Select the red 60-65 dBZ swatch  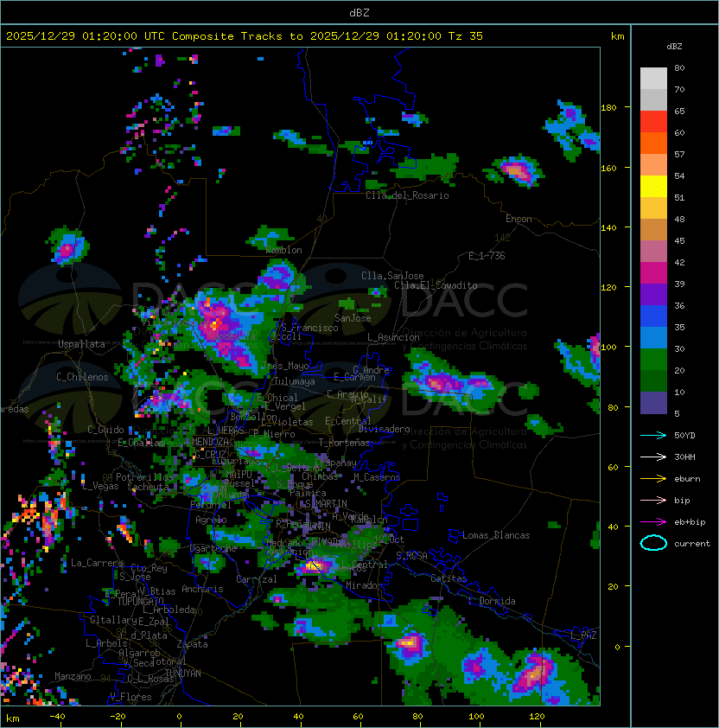653,122
